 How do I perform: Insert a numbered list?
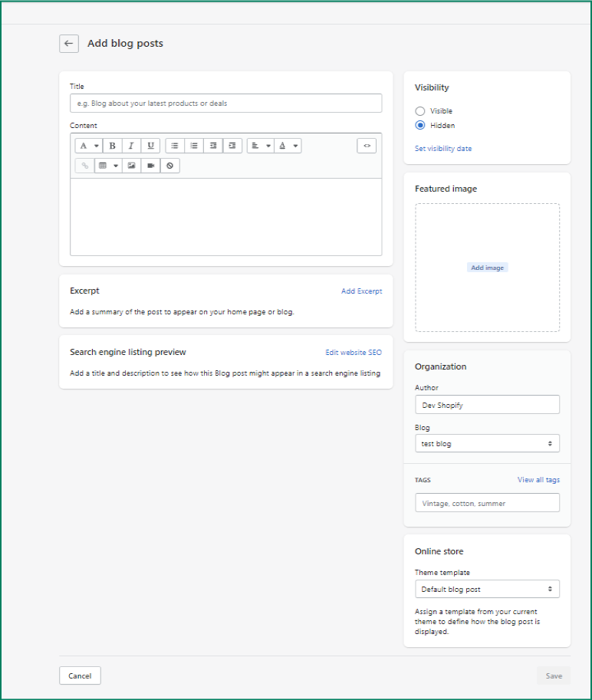click(x=194, y=146)
